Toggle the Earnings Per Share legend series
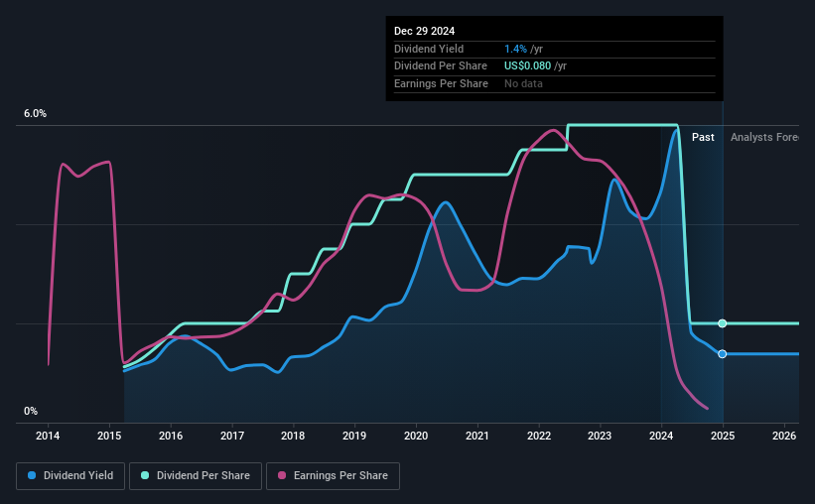Image resolution: width=815 pixels, height=504 pixels. [333, 476]
